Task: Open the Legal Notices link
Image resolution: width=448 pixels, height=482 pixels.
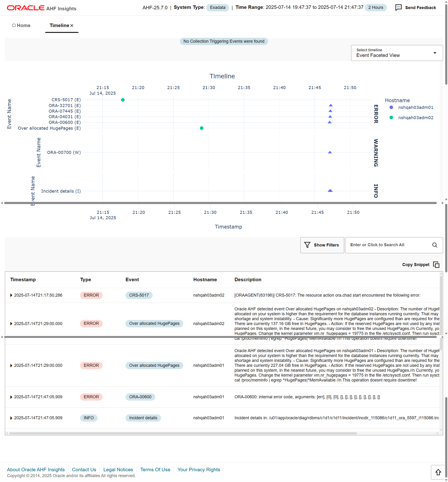Action: click(118, 469)
